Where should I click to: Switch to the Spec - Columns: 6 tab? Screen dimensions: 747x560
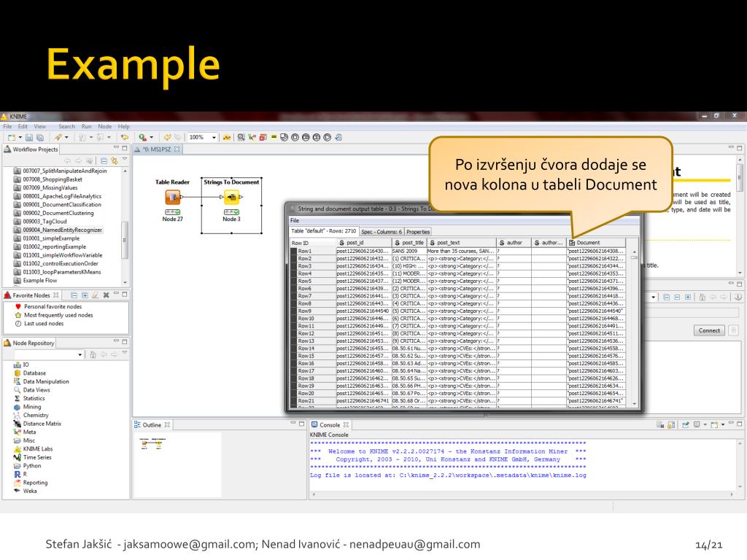pyautogui.click(x=382, y=232)
